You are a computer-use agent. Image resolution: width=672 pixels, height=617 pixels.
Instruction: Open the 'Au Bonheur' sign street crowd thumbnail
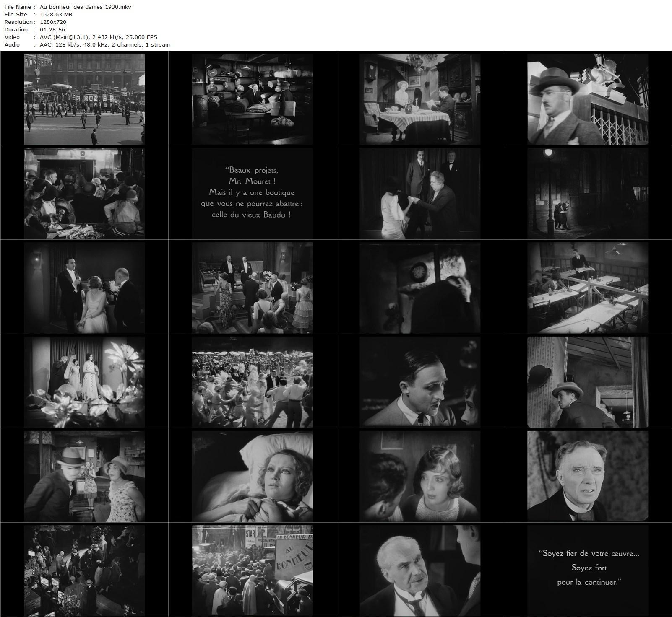252,570
